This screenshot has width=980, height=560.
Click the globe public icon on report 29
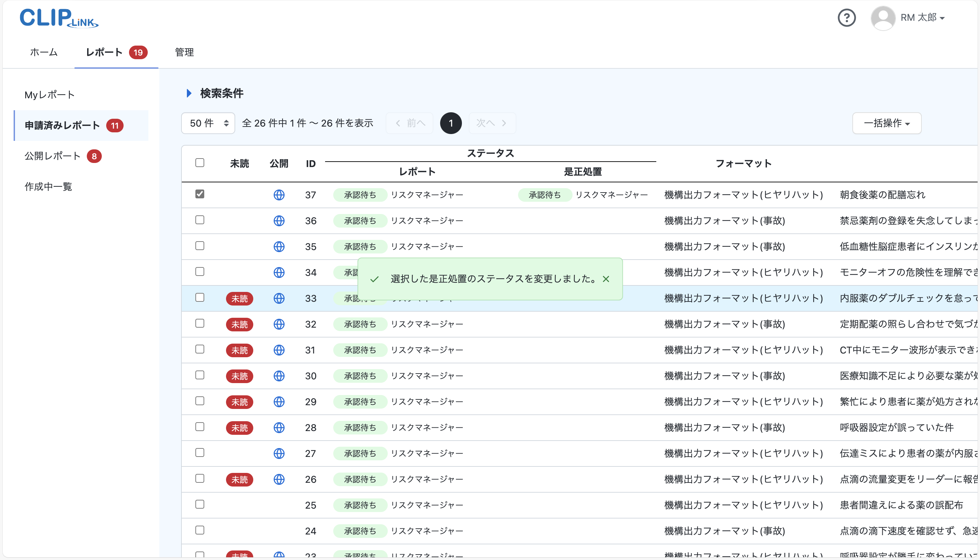[x=279, y=401]
